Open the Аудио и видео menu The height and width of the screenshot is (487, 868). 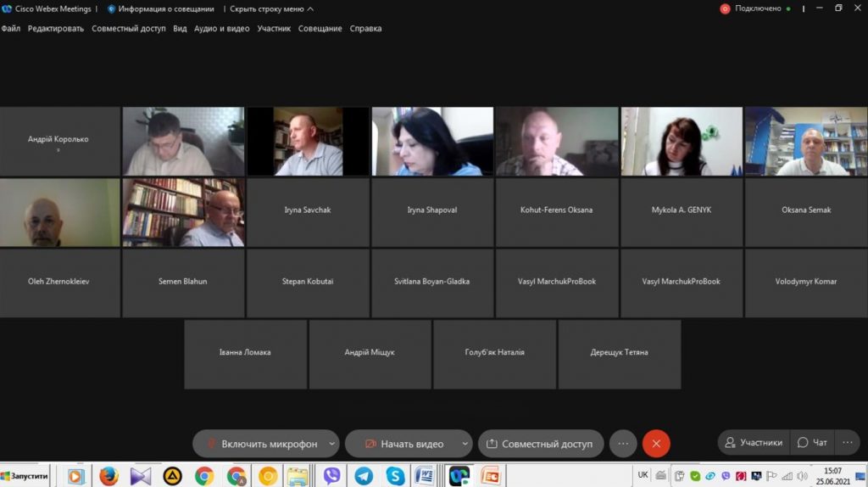pyautogui.click(x=221, y=28)
